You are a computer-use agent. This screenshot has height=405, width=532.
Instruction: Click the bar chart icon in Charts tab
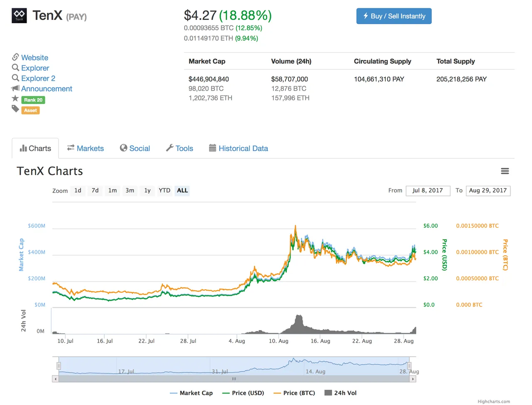pos(23,148)
